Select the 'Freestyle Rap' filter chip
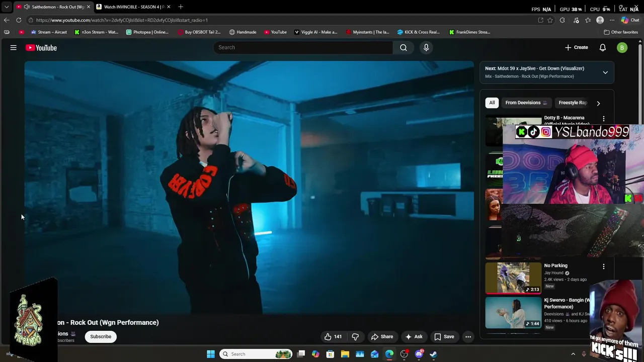Screen dimensions: 644x362 point(573,103)
